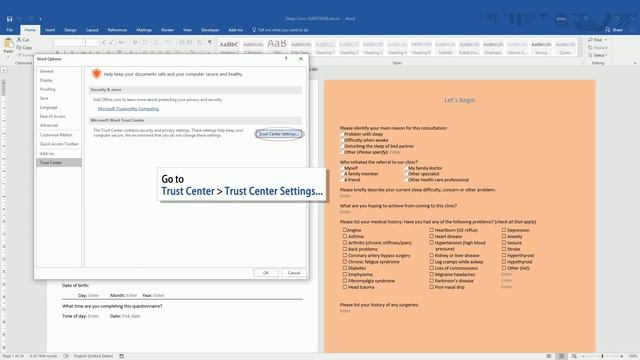
Task: Adjust the zoom slider in status bar
Action: 602,356
